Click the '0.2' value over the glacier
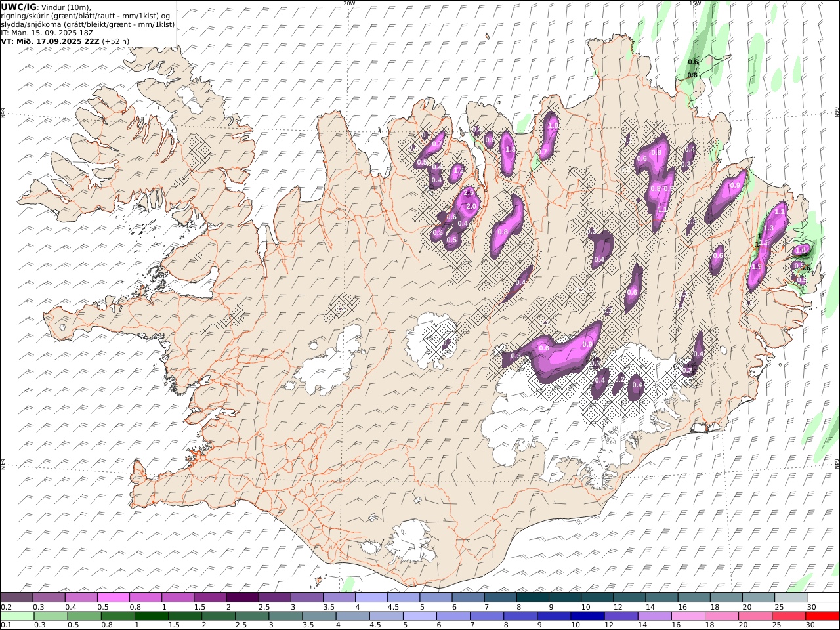The image size is (840, 630). (x=620, y=379)
